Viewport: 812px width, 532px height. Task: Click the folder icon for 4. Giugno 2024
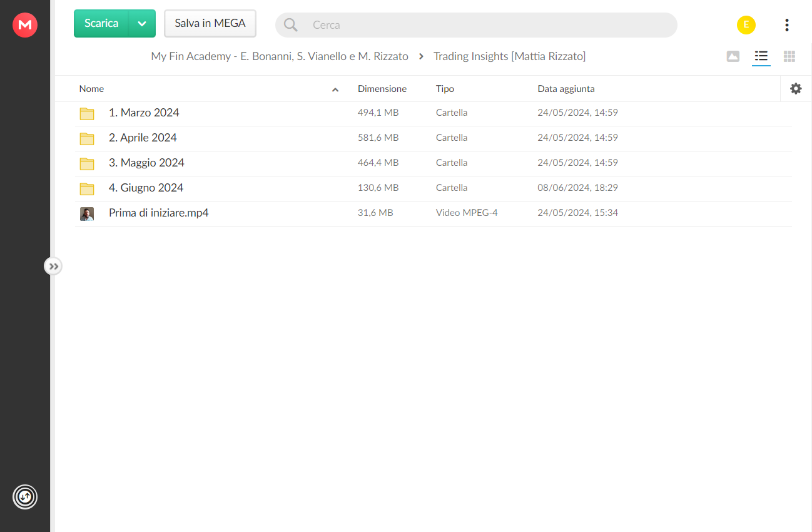click(87, 188)
